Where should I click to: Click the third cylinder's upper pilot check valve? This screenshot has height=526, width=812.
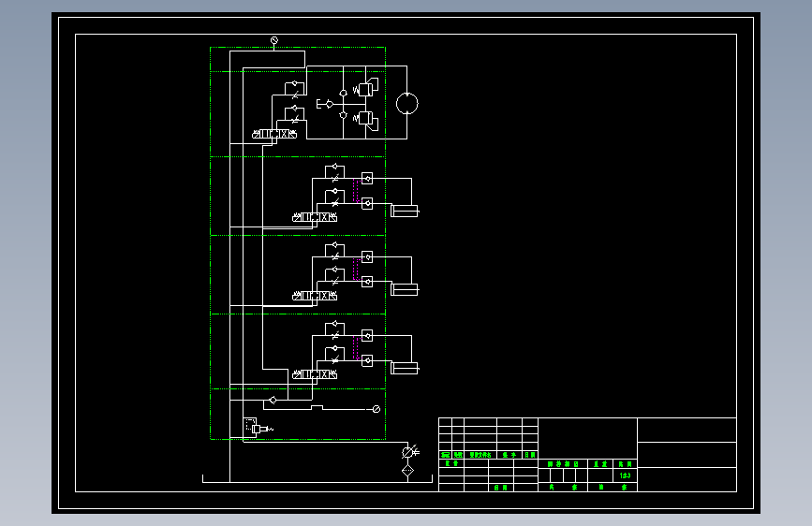click(367, 336)
